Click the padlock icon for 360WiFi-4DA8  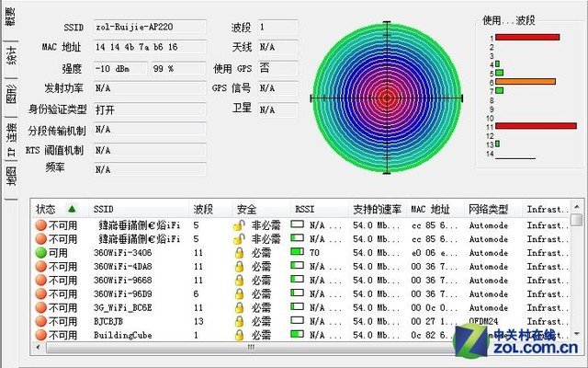pyautogui.click(x=239, y=267)
